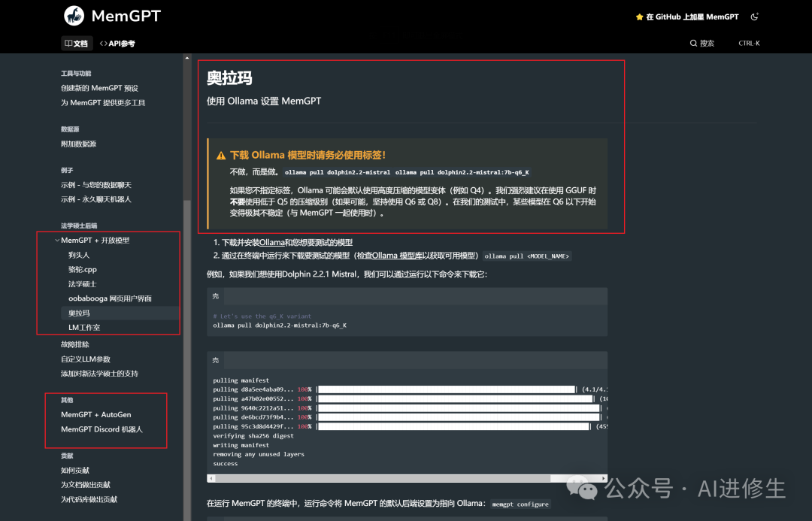Click sidebar scrollbar up arrow
Viewport: 812px width, 521px height.
(187, 57)
